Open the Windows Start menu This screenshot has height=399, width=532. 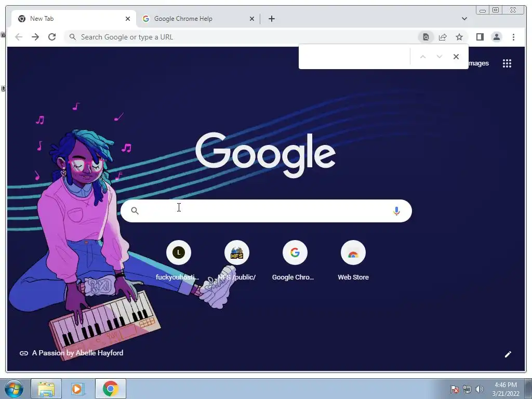pyautogui.click(x=14, y=389)
